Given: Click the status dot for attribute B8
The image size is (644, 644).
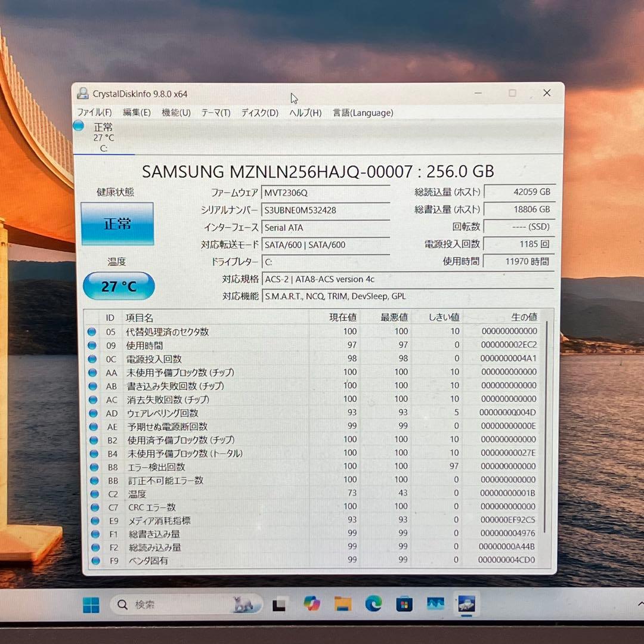Looking at the screenshot, I should tap(94, 467).
